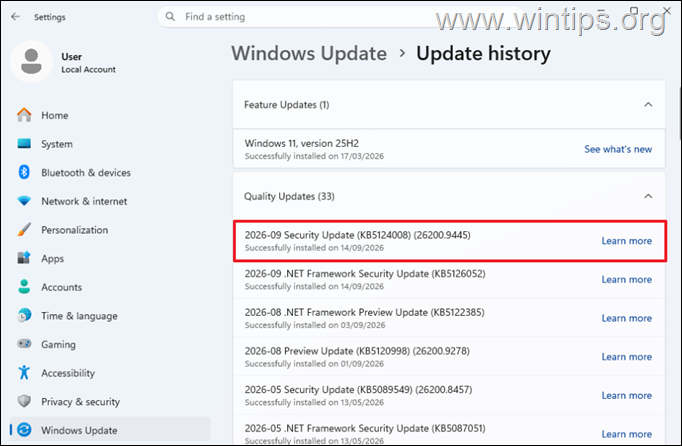Select Network & internet in sidebar

click(110, 201)
